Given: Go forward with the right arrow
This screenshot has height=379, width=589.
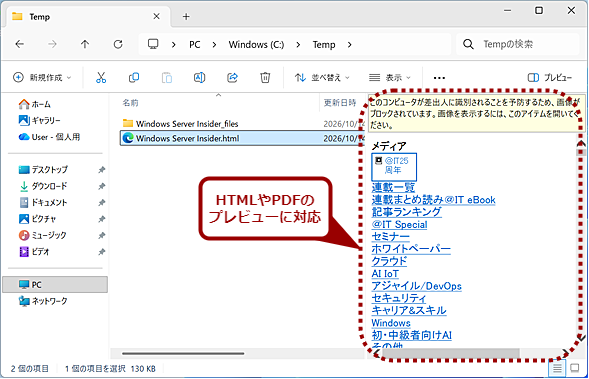Looking at the screenshot, I should click(x=52, y=44).
